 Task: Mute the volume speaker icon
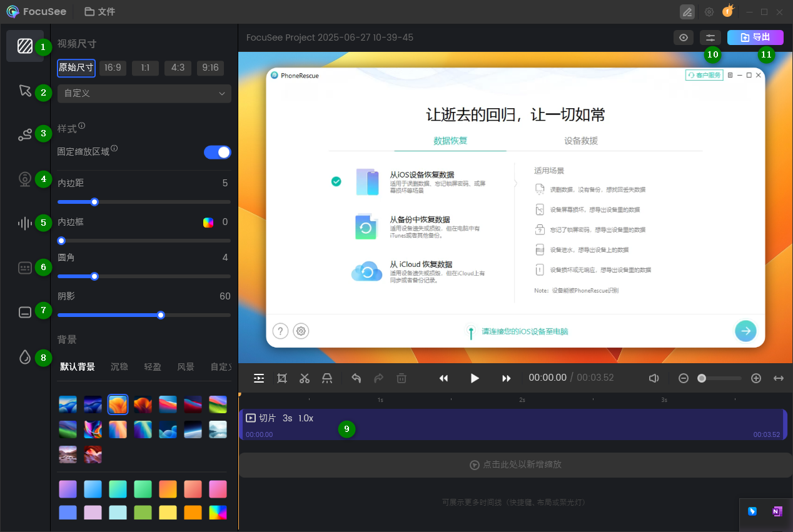click(654, 378)
